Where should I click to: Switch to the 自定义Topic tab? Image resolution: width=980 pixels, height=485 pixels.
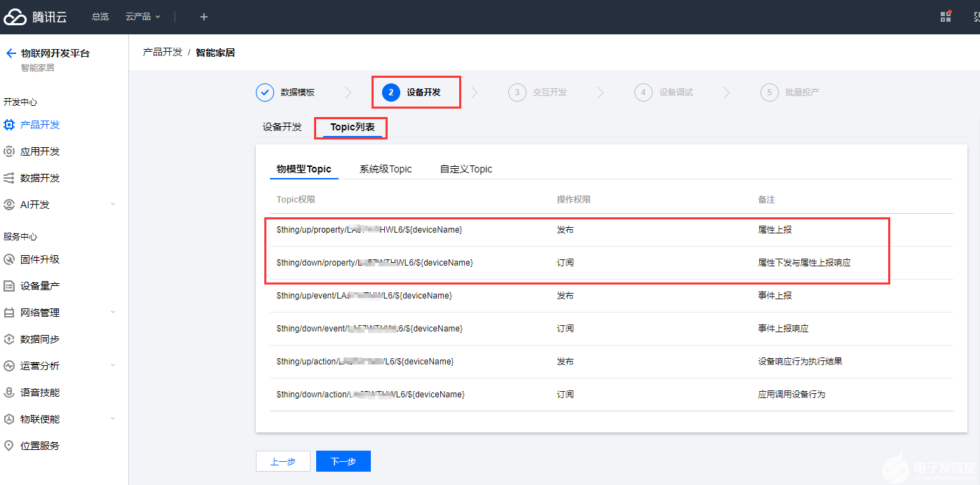coord(466,169)
